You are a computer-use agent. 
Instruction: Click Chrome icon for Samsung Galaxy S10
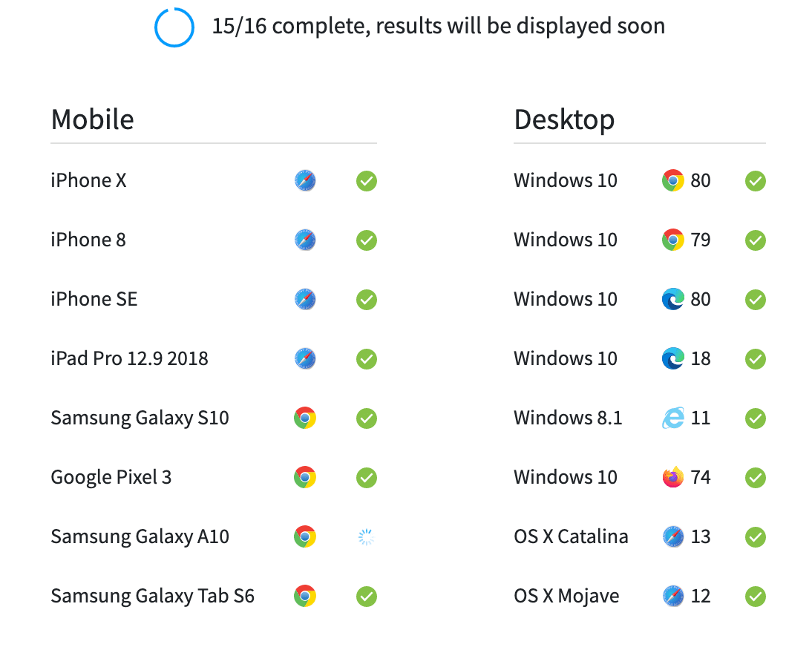click(305, 418)
